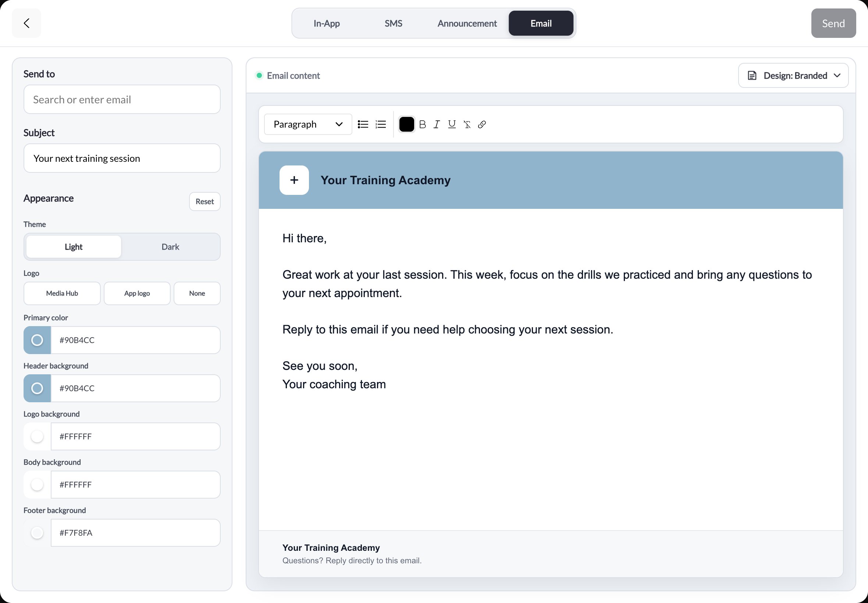Open the Design: Branded dropdown
This screenshot has height=603, width=868.
tap(793, 76)
